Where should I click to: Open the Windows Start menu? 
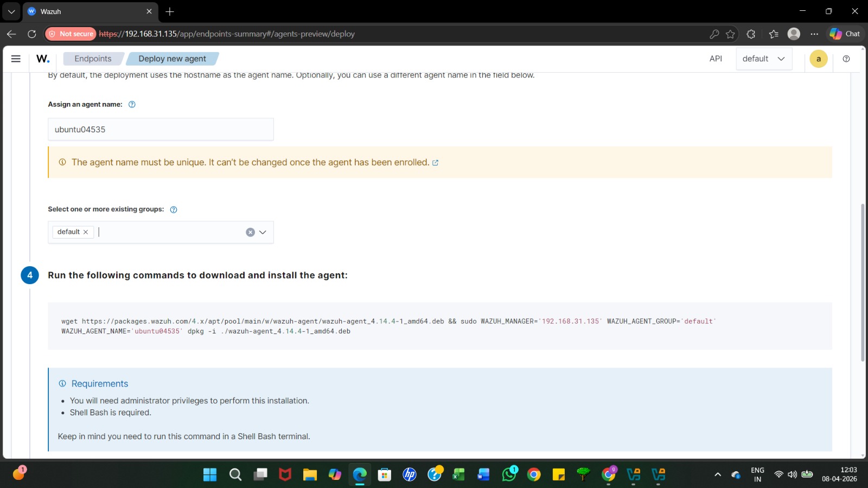210,475
